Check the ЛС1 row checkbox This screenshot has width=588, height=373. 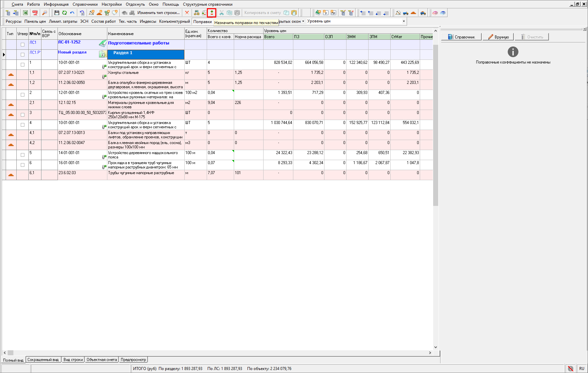point(22,44)
